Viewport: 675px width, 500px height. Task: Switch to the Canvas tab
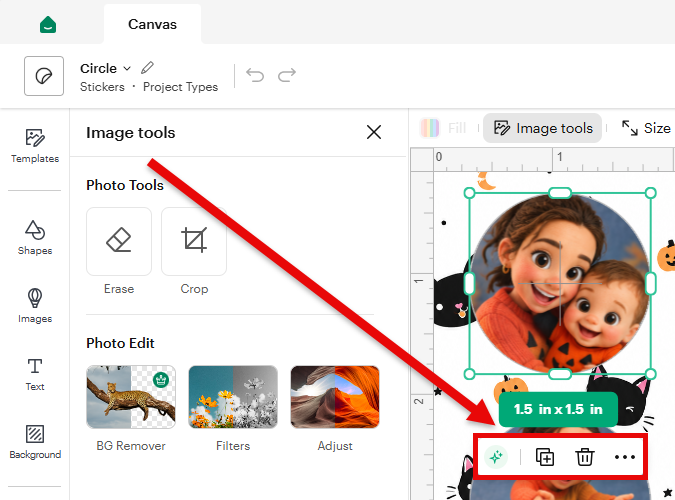pos(152,24)
